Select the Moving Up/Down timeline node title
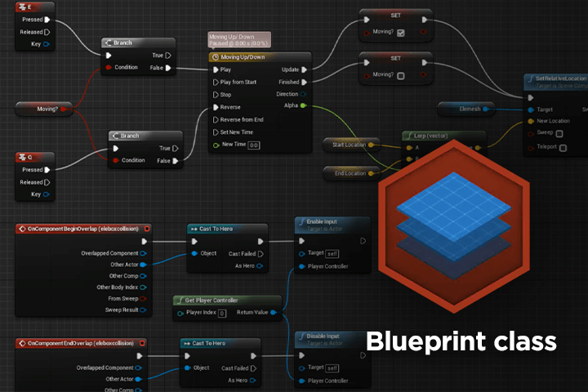 click(x=243, y=57)
